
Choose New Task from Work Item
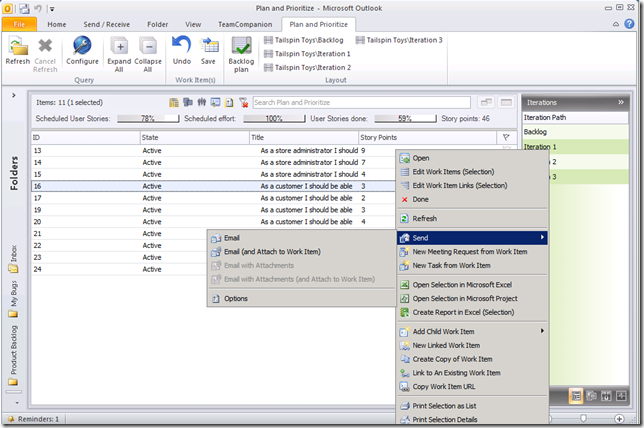point(472,265)
